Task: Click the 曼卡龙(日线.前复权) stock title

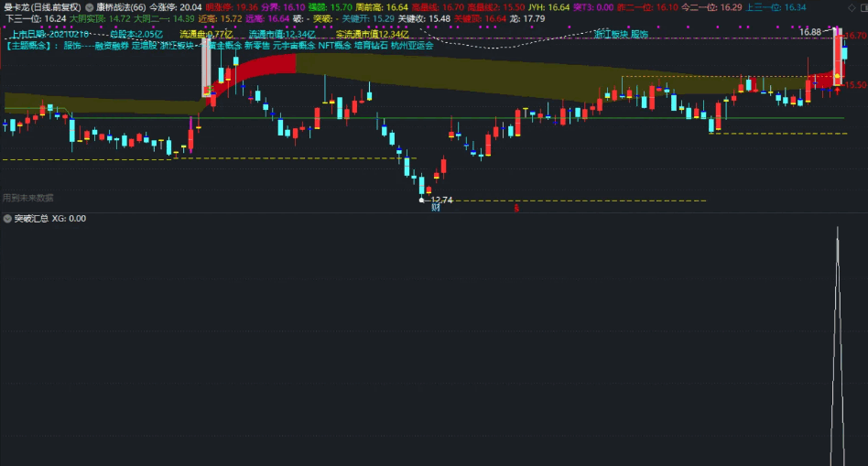Action: [43, 7]
